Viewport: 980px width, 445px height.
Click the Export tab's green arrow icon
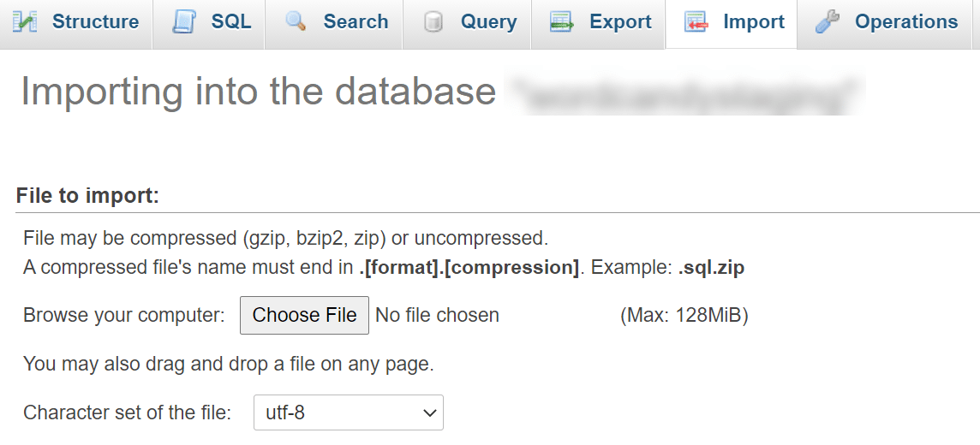click(x=562, y=22)
